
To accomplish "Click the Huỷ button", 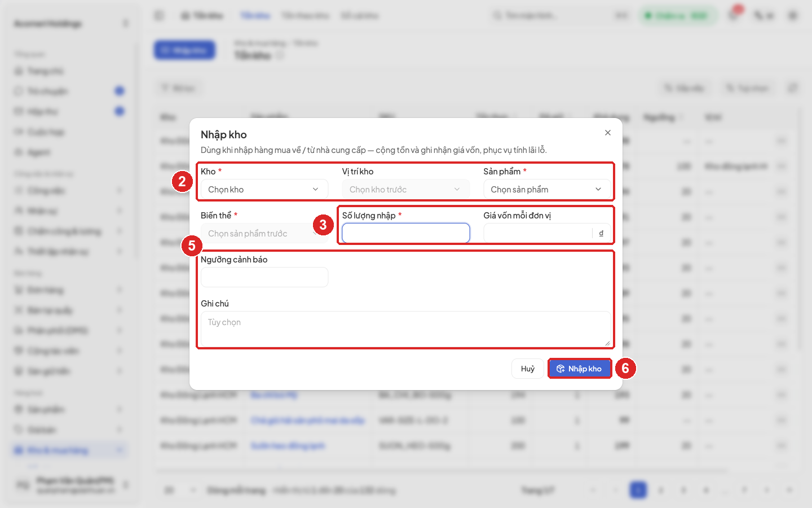I will (x=528, y=369).
